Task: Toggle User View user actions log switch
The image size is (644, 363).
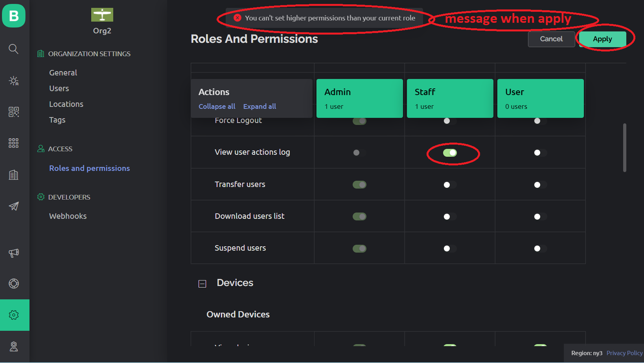Action: (x=540, y=153)
